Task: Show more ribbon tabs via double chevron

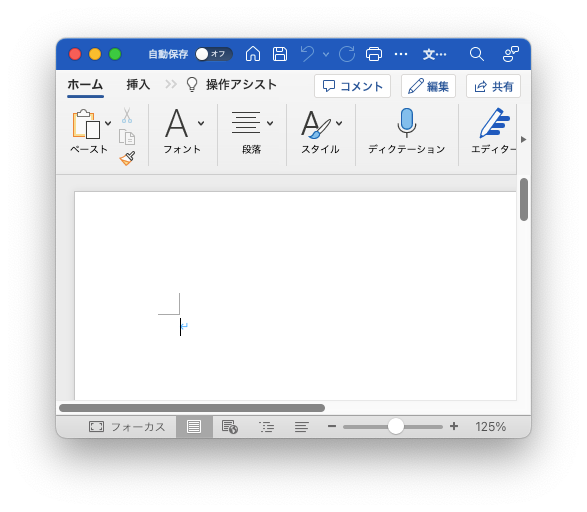Action: [x=171, y=84]
